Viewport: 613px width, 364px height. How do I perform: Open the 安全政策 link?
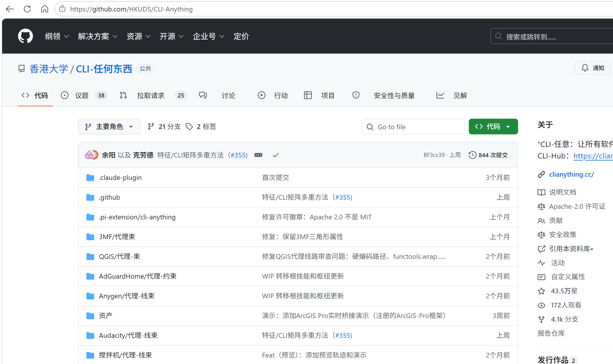tap(563, 235)
